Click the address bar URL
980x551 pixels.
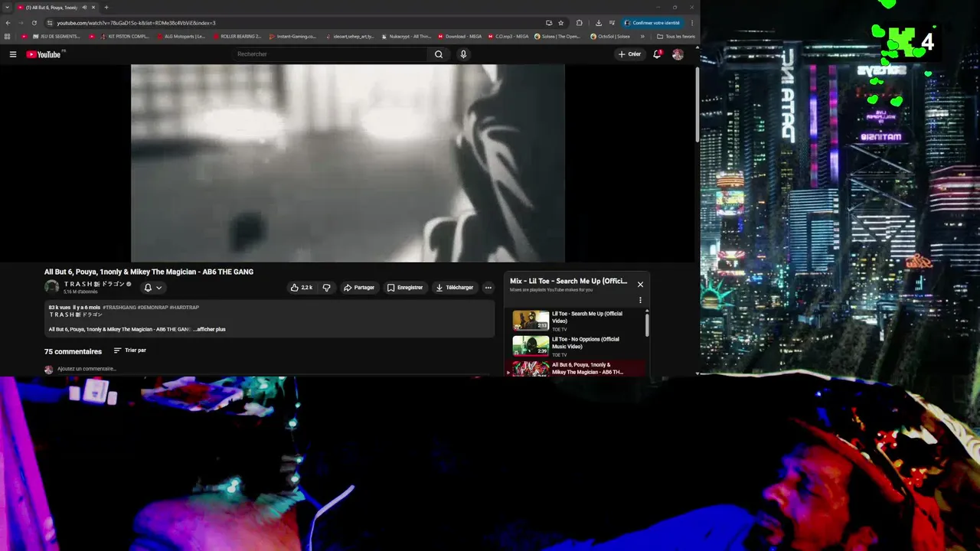click(136, 23)
